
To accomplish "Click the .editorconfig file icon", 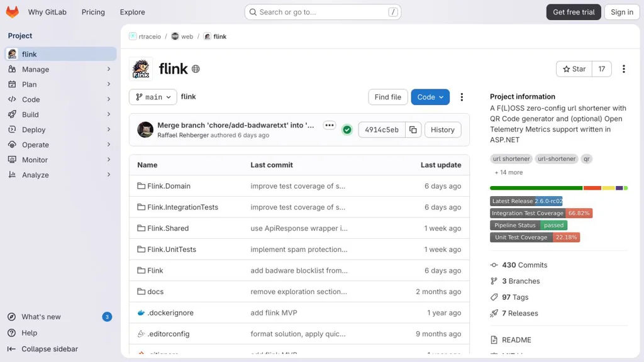I will click(142, 334).
